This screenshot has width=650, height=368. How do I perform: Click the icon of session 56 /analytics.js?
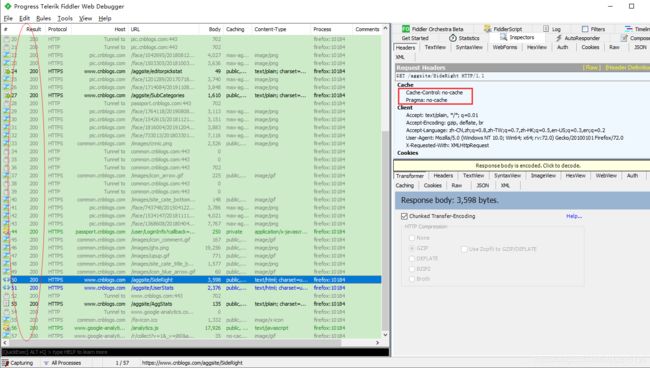(x=6, y=328)
